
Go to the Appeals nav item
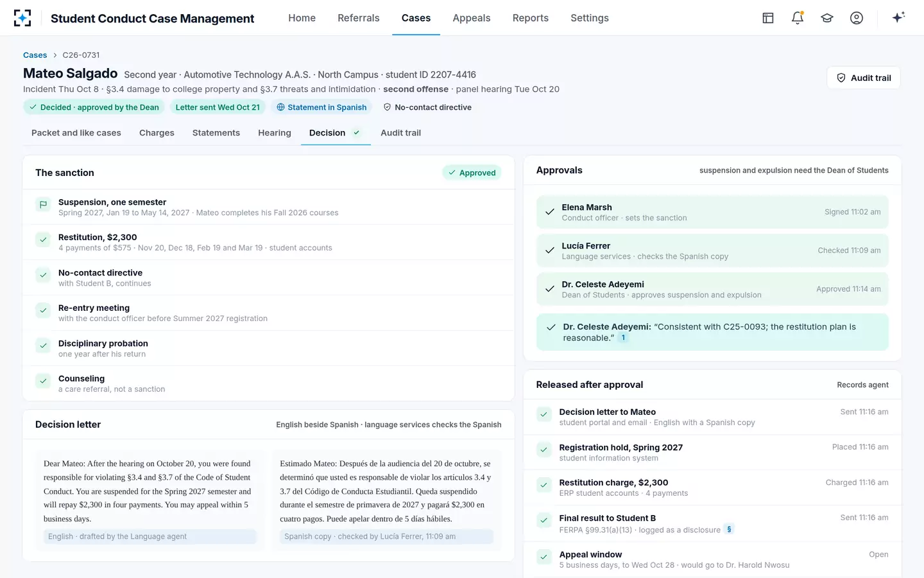472,18
